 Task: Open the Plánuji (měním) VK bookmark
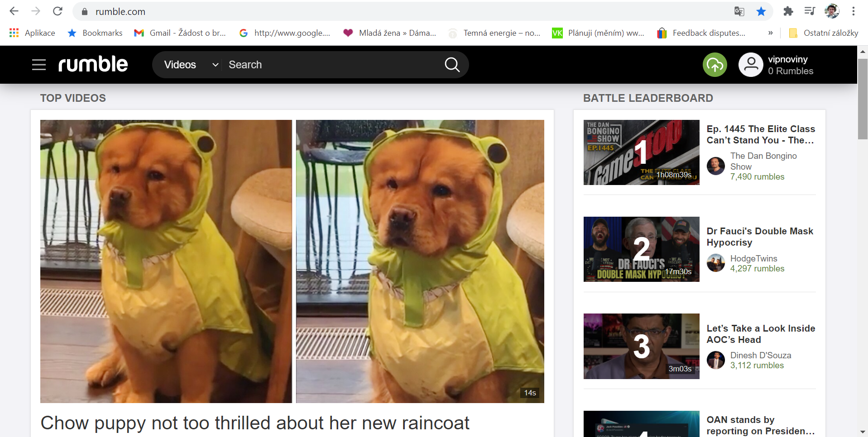click(599, 33)
